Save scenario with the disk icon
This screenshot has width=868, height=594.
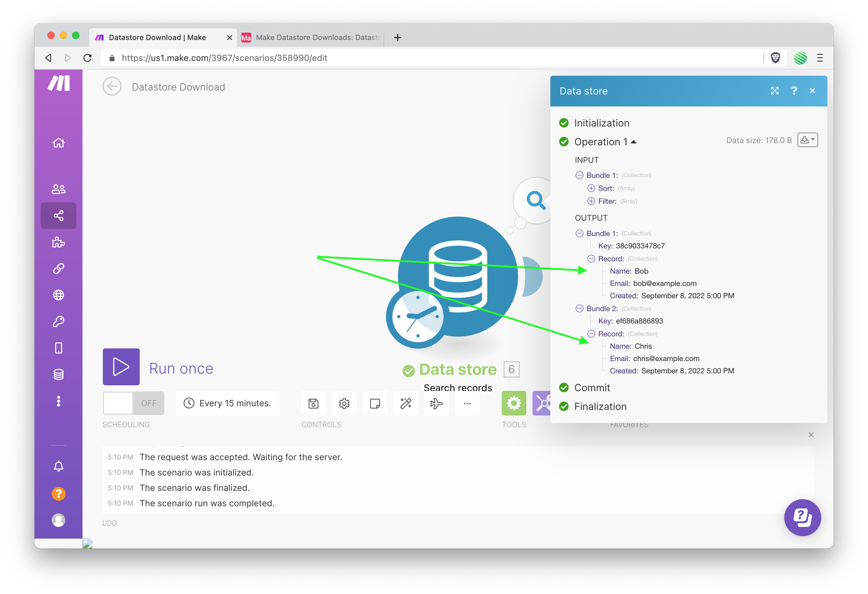pos(313,403)
